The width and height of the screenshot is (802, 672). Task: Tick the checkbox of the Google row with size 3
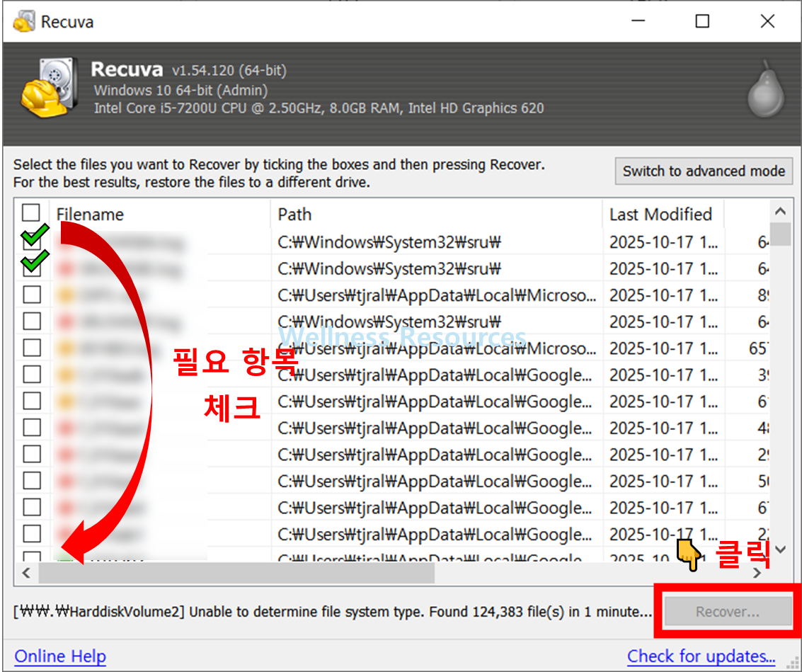click(x=32, y=375)
